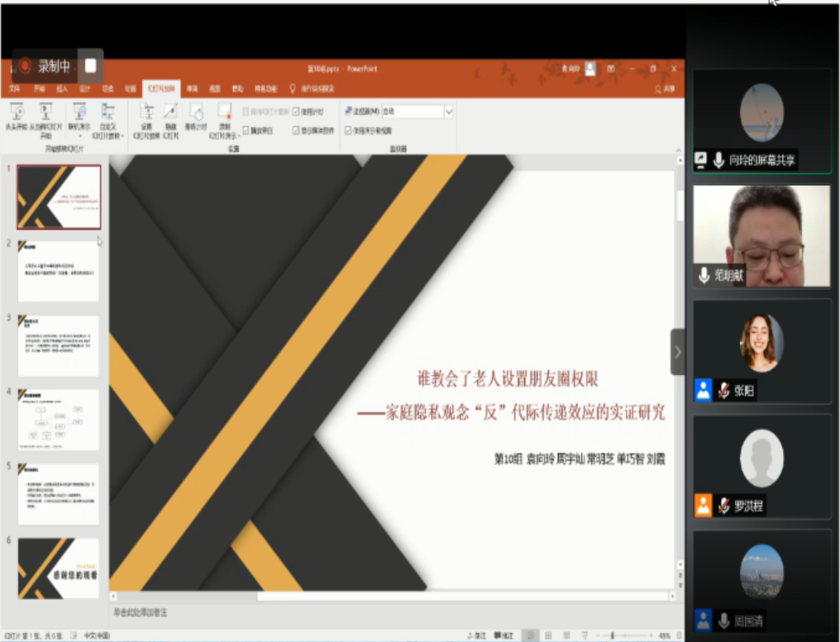Click the 备注 (Notes) button in status bar

click(x=475, y=635)
